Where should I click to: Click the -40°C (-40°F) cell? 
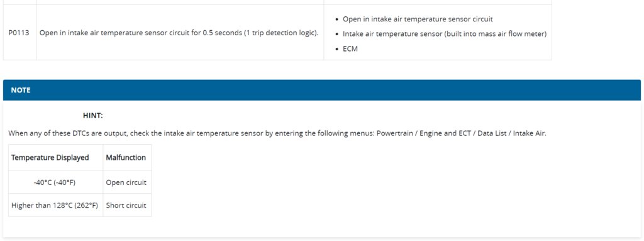coord(55,182)
